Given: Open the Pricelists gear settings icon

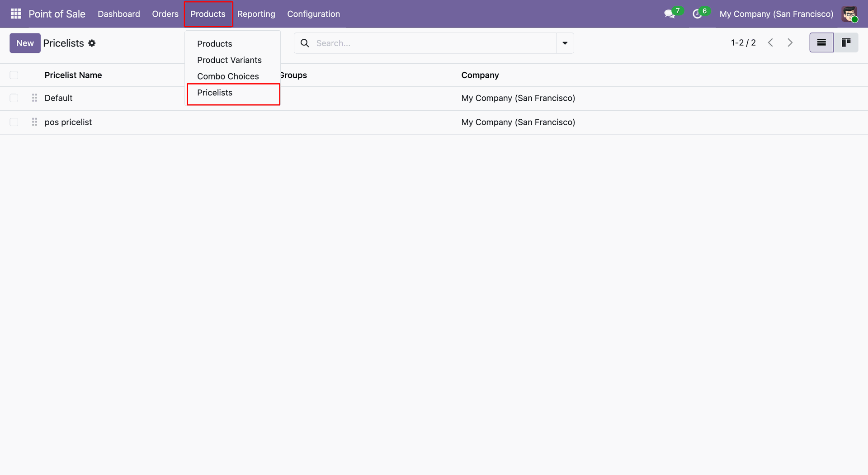Looking at the screenshot, I should point(92,43).
